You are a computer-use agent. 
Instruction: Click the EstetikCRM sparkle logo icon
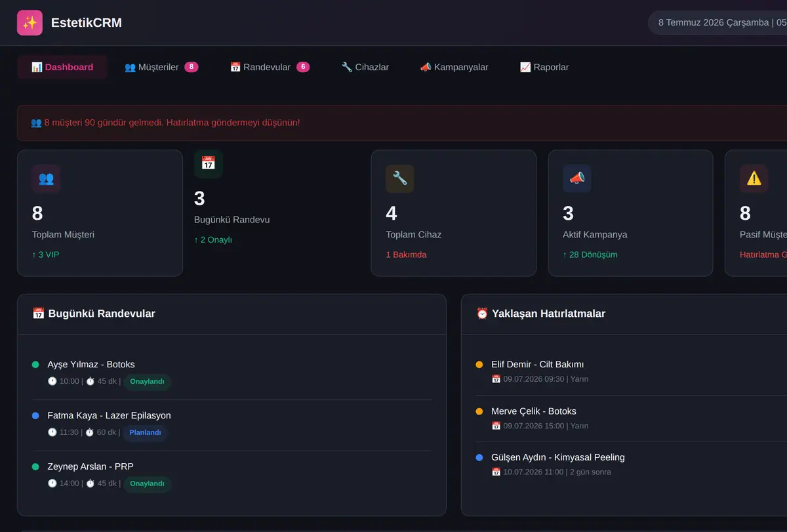click(x=30, y=23)
